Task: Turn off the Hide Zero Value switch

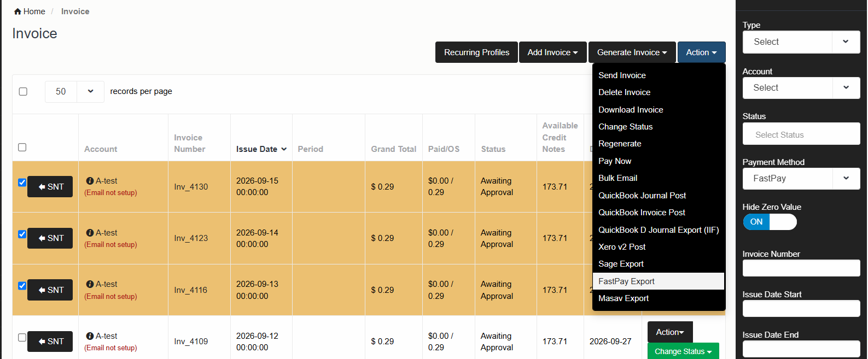Action: click(770, 222)
